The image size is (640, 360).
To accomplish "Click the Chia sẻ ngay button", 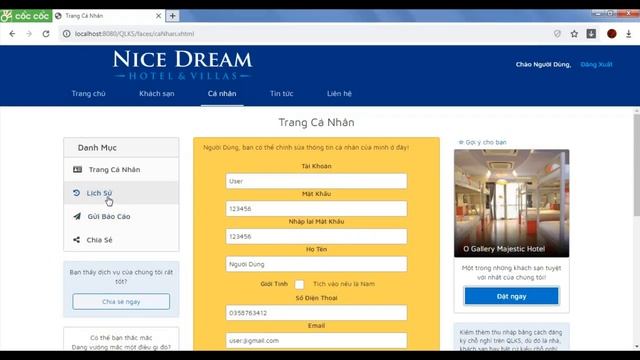I will (x=121, y=302).
